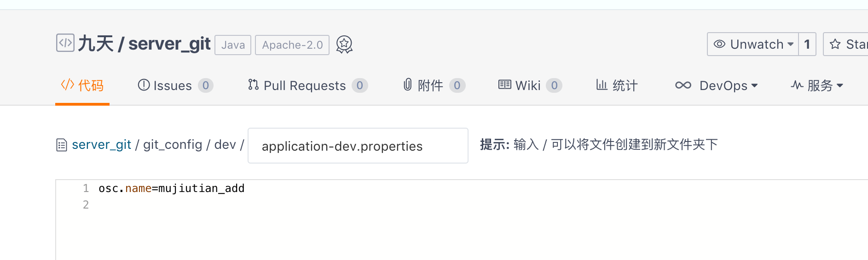The height and width of the screenshot is (260, 868).
Task: Click the paperclip 附件 icon
Action: pos(407,85)
